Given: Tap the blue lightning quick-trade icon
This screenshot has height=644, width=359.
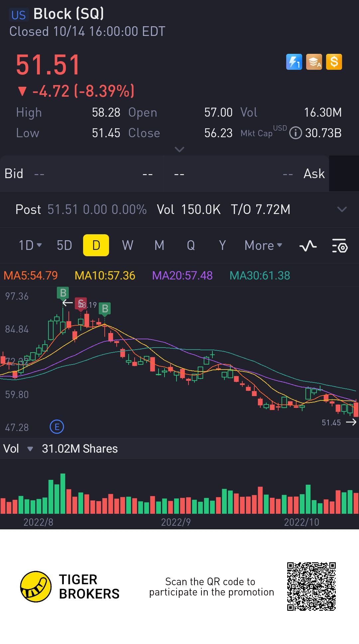Looking at the screenshot, I should (294, 62).
